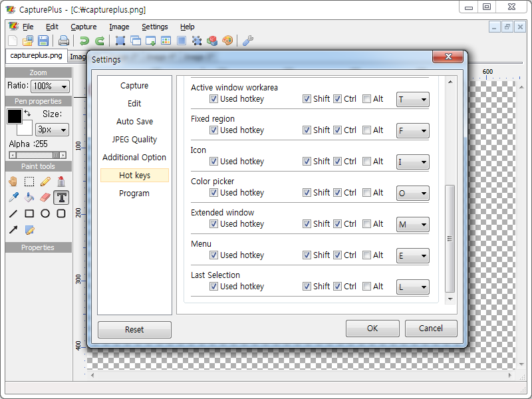The image size is (532, 399).
Task: Open the E key dropdown for Menu
Action: 412,255
